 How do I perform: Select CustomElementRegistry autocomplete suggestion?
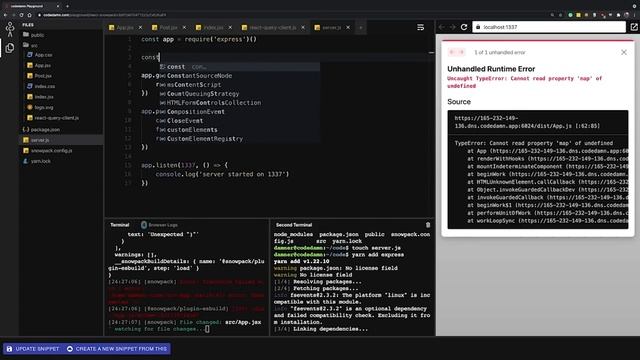pos(240,139)
